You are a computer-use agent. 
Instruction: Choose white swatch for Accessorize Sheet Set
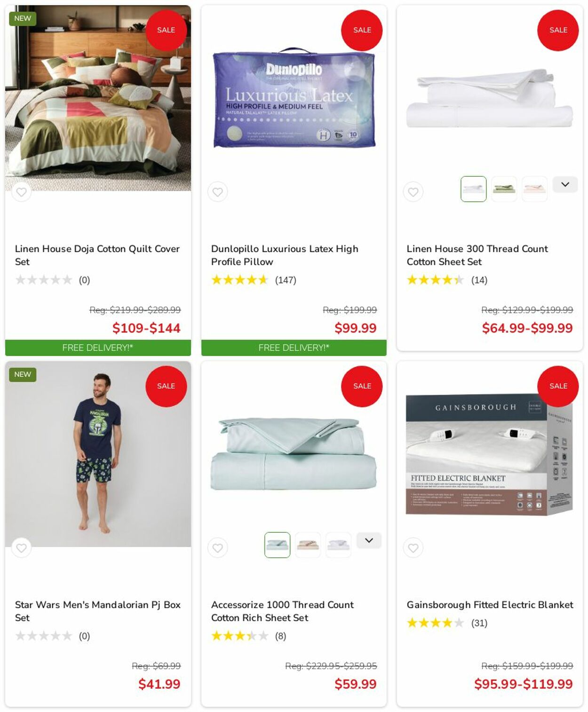tap(338, 545)
